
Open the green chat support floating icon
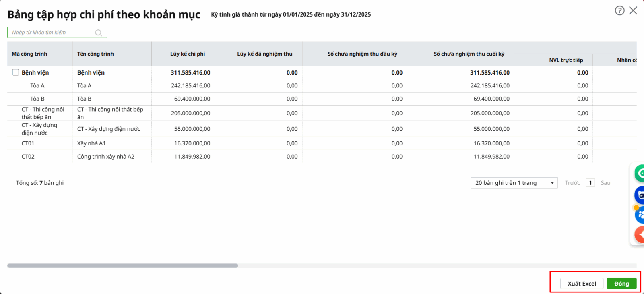pos(640,173)
